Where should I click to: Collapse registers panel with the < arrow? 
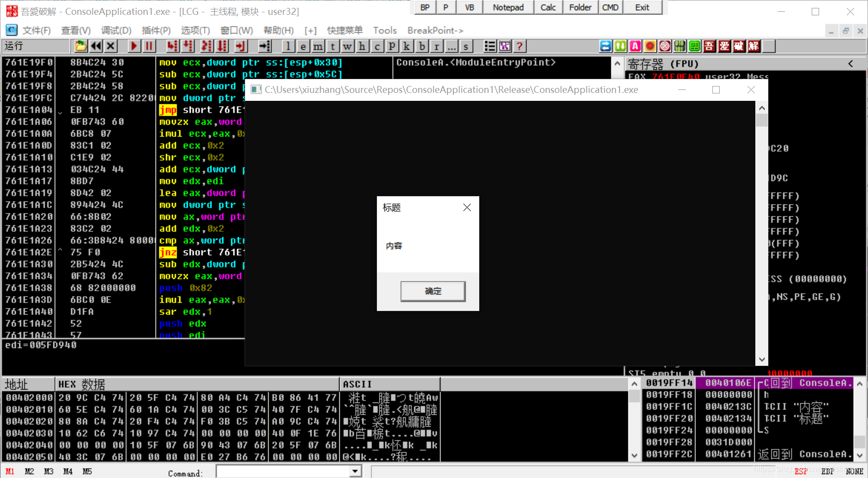(x=851, y=64)
